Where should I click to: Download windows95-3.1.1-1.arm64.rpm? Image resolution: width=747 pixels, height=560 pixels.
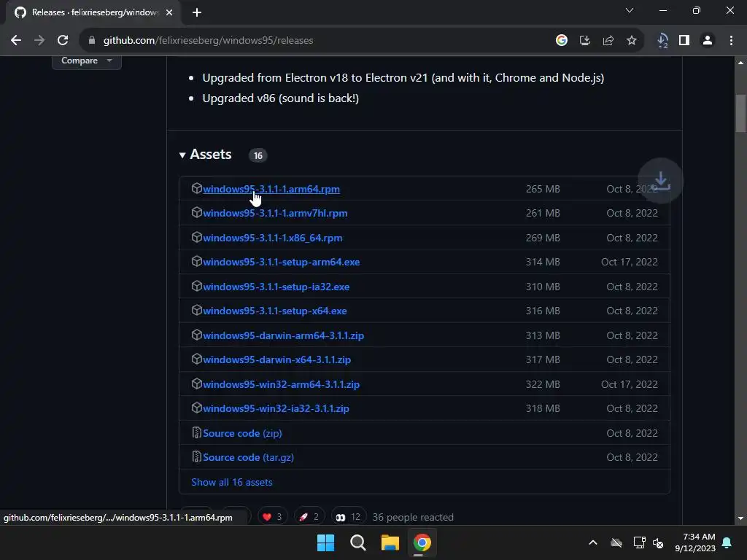tap(271, 189)
